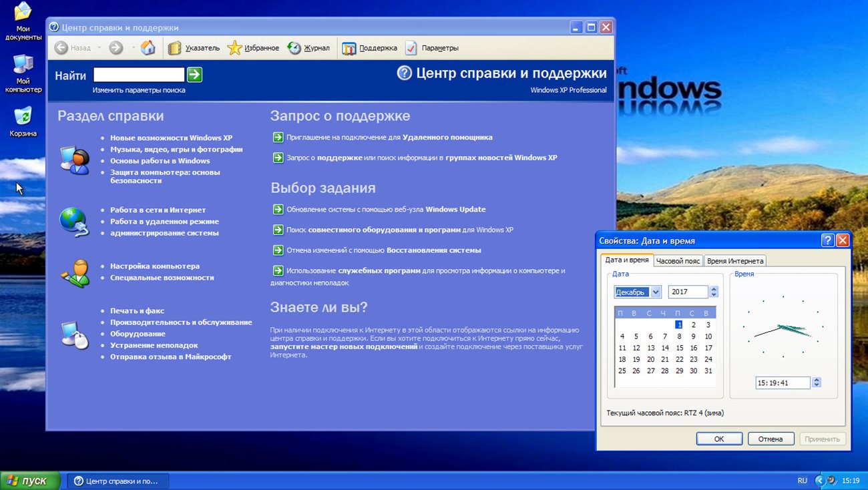Expand the month dropdown showing Декабрь
Image resolution: width=868 pixels, height=490 pixels.
[655, 292]
